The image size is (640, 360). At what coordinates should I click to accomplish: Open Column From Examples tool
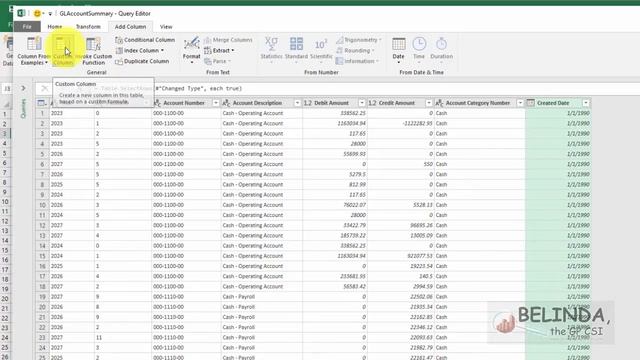(x=33, y=51)
